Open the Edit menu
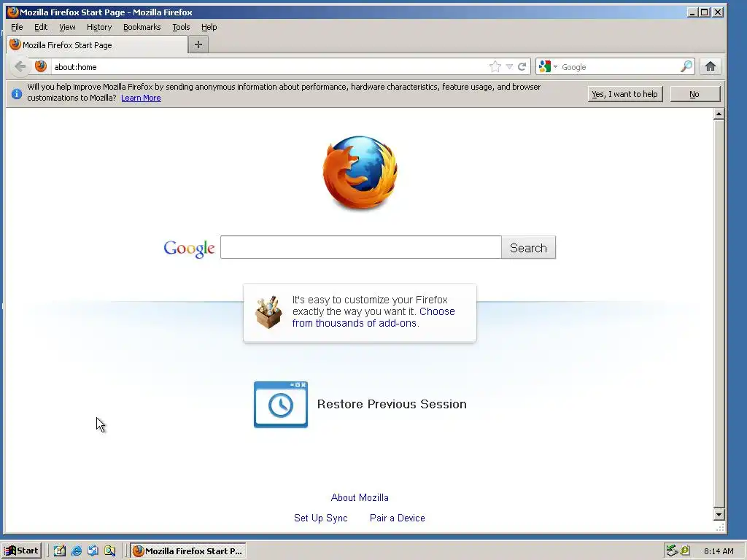Viewport: 747px width, 560px height. 41,27
